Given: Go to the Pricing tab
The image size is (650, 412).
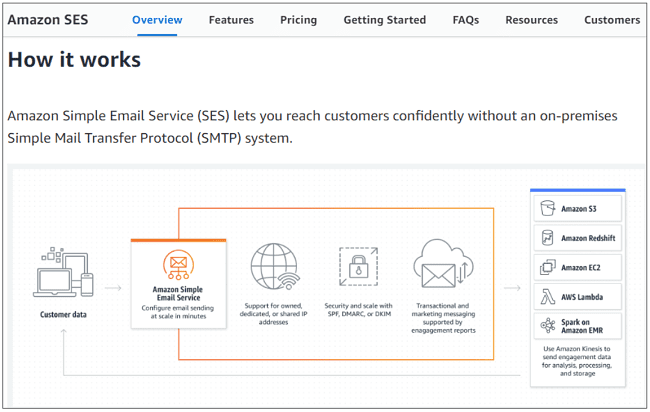Looking at the screenshot, I should (298, 20).
